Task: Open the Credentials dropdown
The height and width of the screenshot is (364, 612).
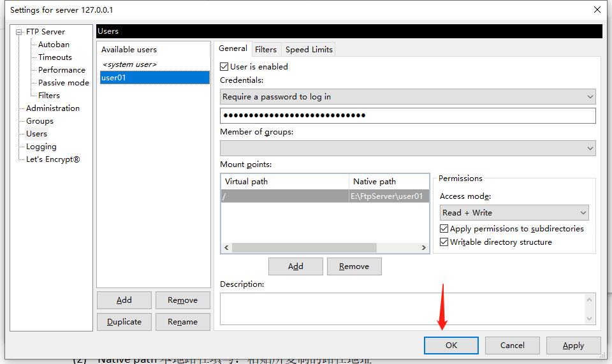Action: (x=407, y=97)
